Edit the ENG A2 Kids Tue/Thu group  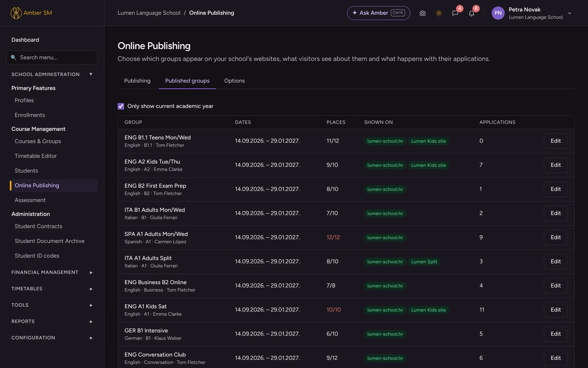pyautogui.click(x=556, y=165)
